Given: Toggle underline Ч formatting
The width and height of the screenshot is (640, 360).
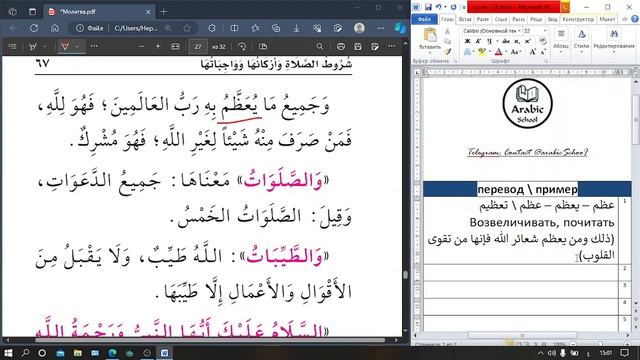Looking at the screenshot, I should 489,41.
